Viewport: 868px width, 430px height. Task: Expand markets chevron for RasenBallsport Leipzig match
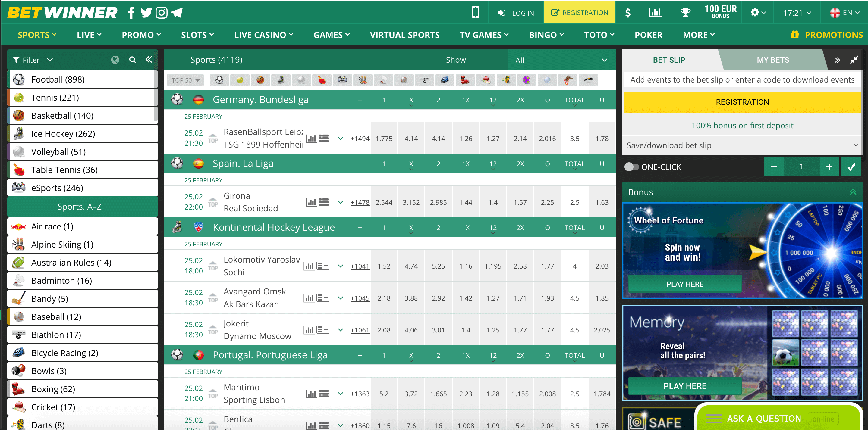tap(340, 139)
